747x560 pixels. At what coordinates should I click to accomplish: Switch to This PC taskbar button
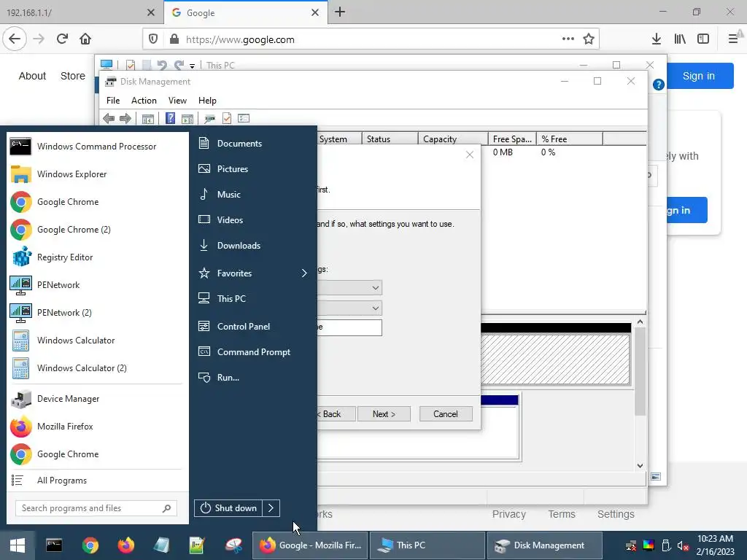click(x=427, y=545)
